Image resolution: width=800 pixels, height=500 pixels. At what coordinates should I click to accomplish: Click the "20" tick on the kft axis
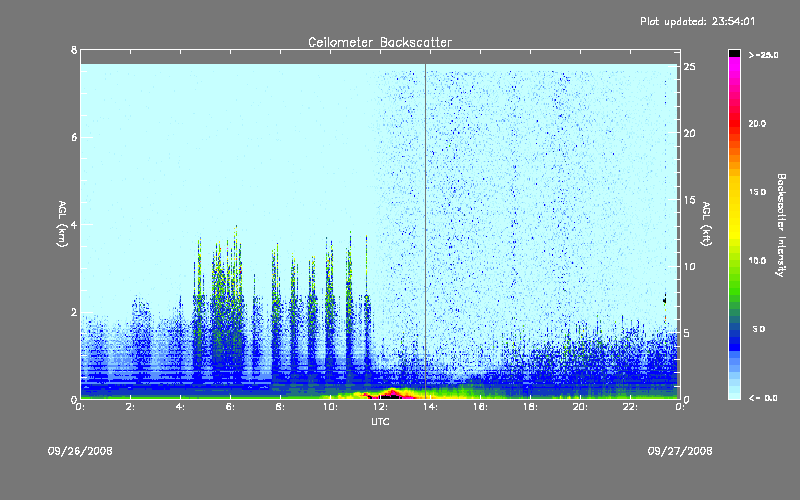coord(689,133)
